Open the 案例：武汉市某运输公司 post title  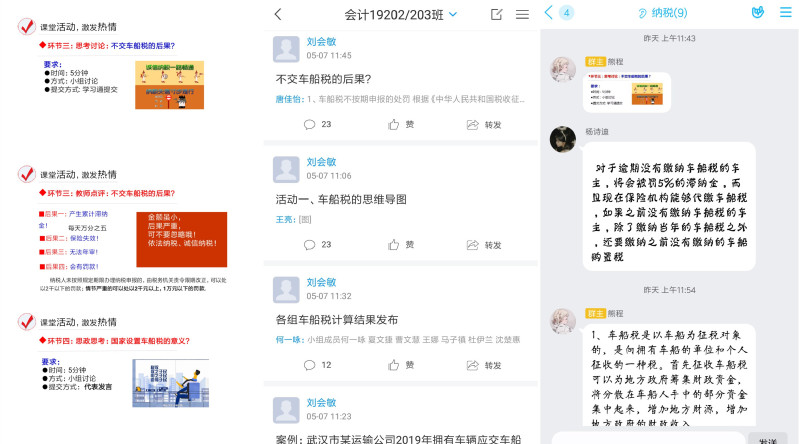point(398,438)
